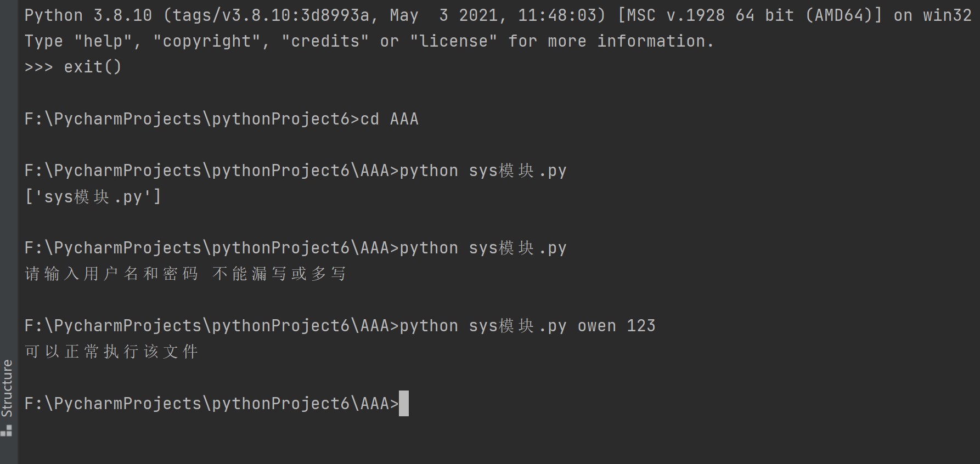The height and width of the screenshot is (464, 980).
Task: Click the 请输入用户名和密码 output text
Action: pos(112,274)
